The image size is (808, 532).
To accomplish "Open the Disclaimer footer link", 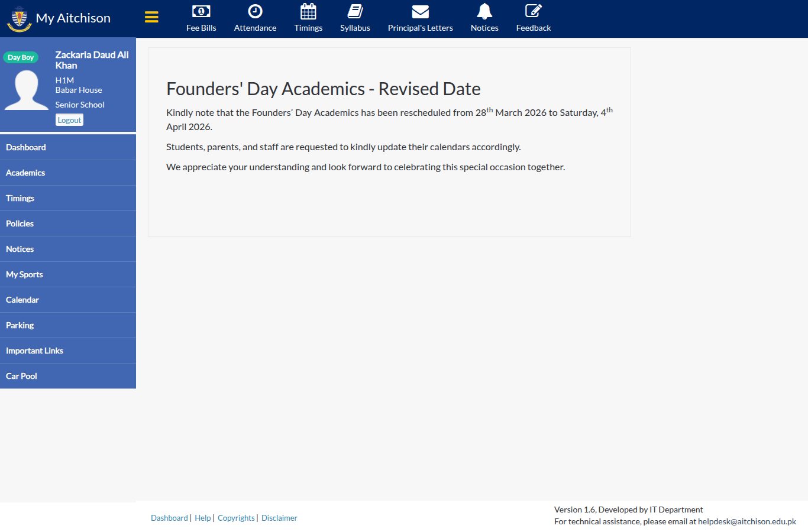I will point(279,518).
